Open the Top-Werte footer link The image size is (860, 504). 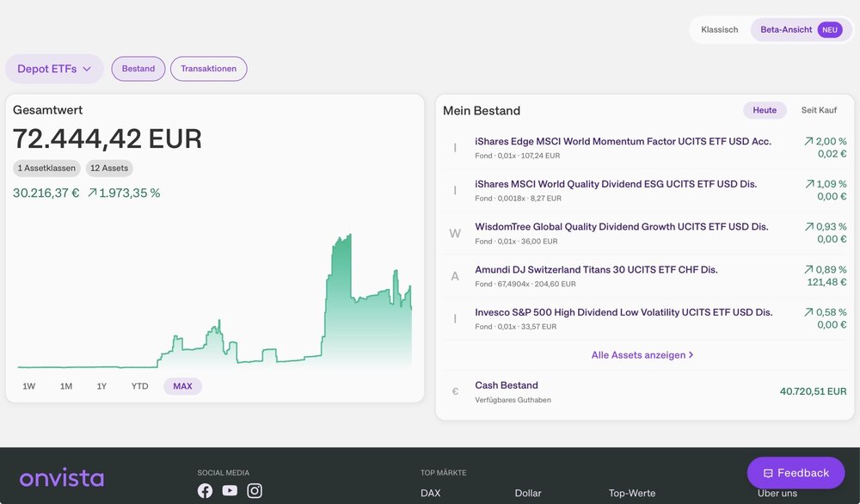click(x=632, y=493)
